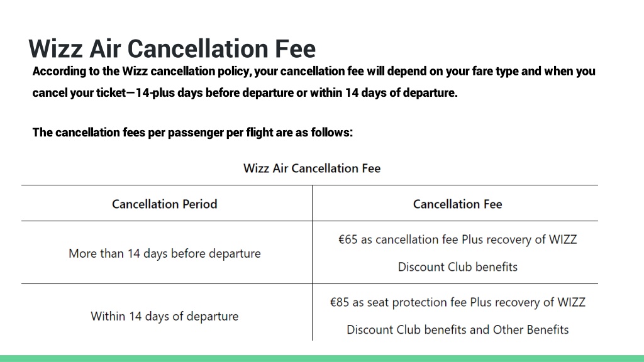Select the line 'cancel your ticket—14-plus days'
This screenshot has height=362, width=644.
coord(245,93)
